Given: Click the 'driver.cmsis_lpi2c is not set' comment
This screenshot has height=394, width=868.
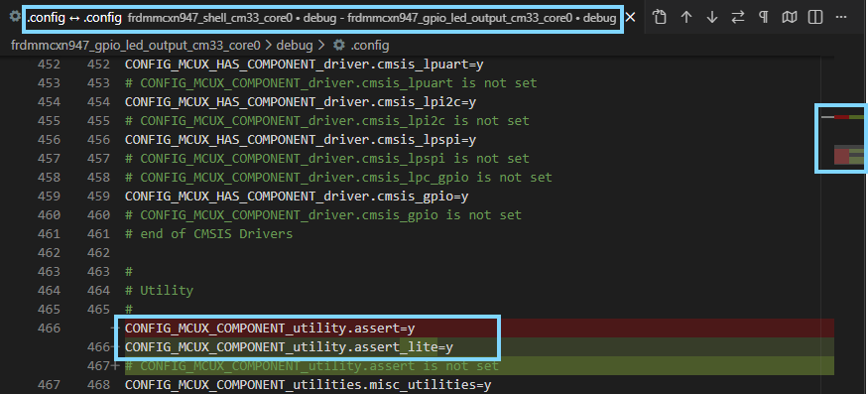Looking at the screenshot, I should pos(327,121).
